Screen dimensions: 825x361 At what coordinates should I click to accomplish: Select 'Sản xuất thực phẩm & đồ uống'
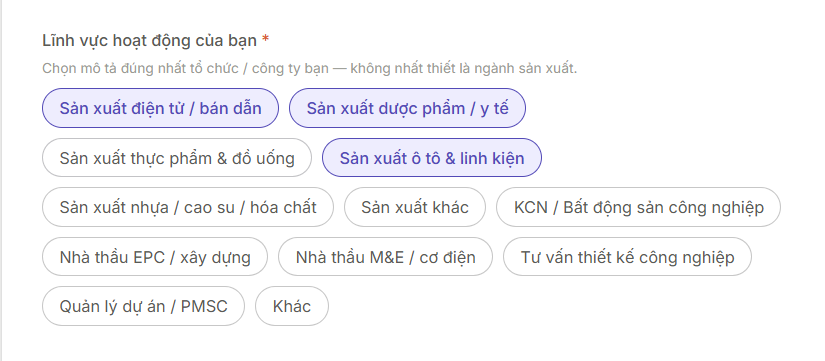pos(177,157)
